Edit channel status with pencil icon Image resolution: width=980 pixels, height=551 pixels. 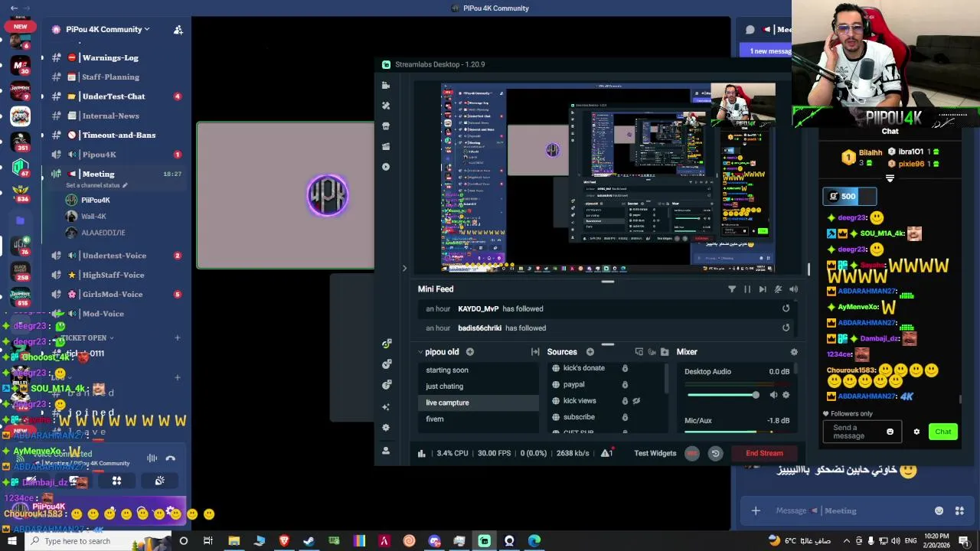pos(125,185)
